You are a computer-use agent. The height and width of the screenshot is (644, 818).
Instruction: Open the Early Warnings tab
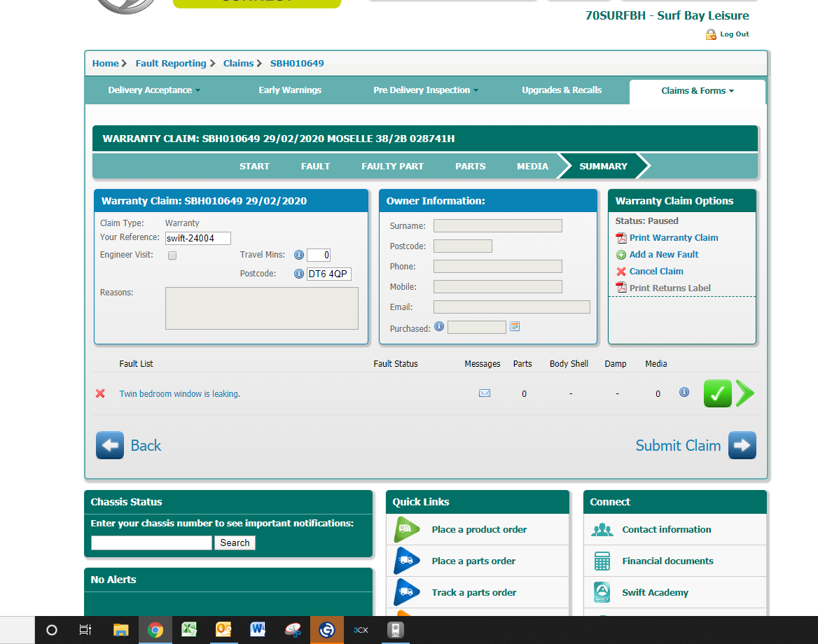[x=290, y=90]
